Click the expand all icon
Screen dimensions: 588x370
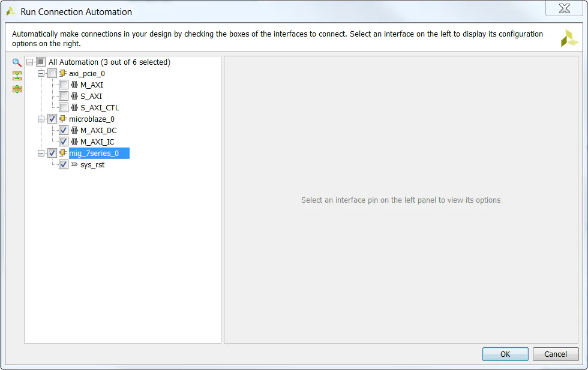tap(17, 89)
